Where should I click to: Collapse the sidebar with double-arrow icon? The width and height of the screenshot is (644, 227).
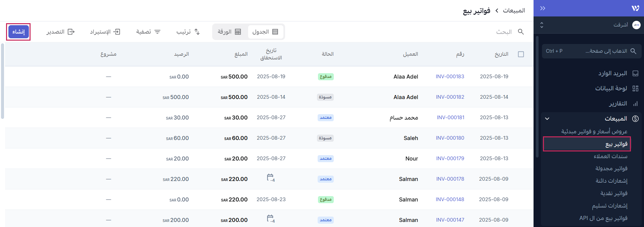pos(543,8)
